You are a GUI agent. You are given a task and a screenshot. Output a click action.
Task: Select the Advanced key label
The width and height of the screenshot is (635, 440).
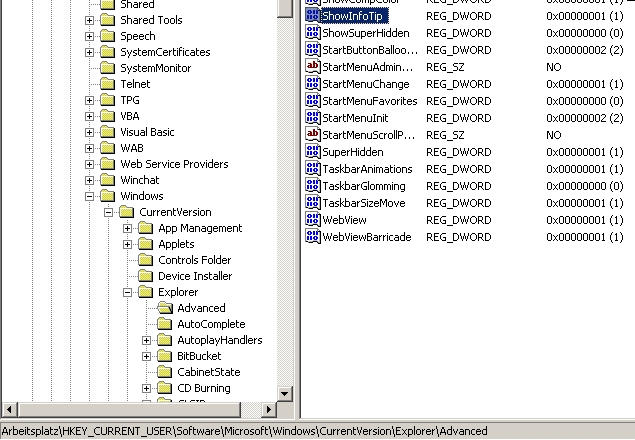201,308
